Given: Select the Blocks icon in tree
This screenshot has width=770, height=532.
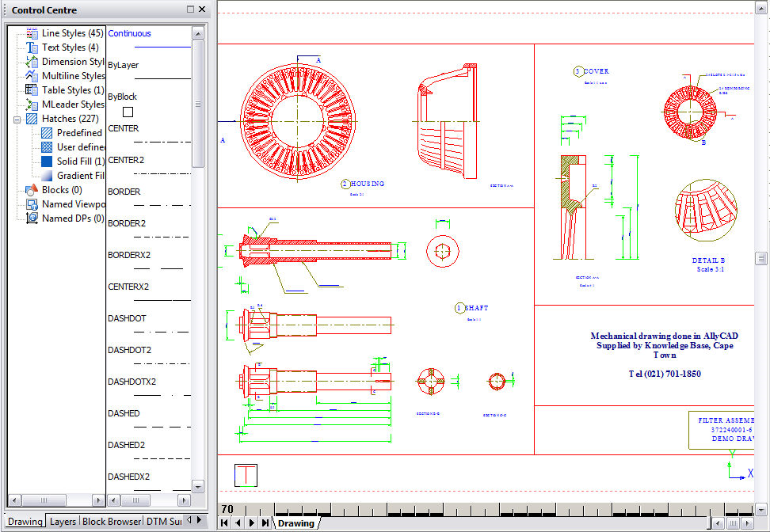Looking at the screenshot, I should click(x=32, y=190).
